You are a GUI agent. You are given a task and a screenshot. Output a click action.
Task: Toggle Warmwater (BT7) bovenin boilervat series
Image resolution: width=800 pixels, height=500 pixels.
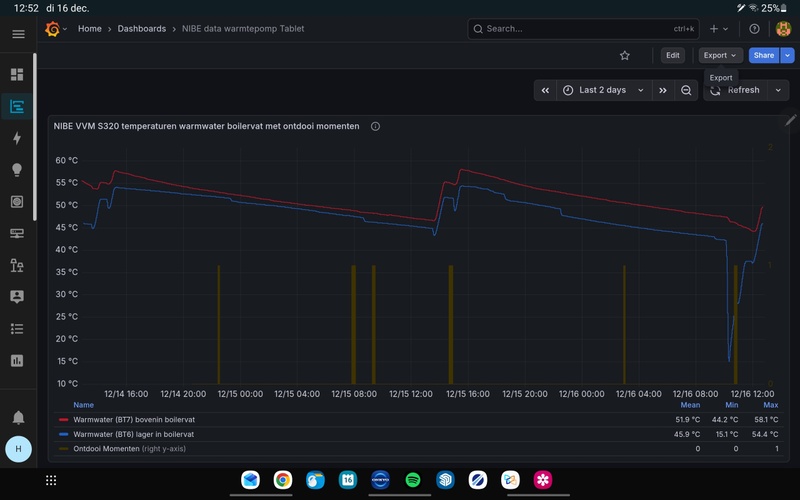134,420
